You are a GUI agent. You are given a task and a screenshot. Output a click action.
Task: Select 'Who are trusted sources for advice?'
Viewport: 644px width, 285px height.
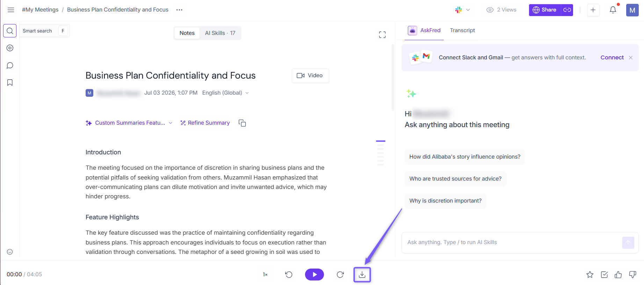point(455,179)
